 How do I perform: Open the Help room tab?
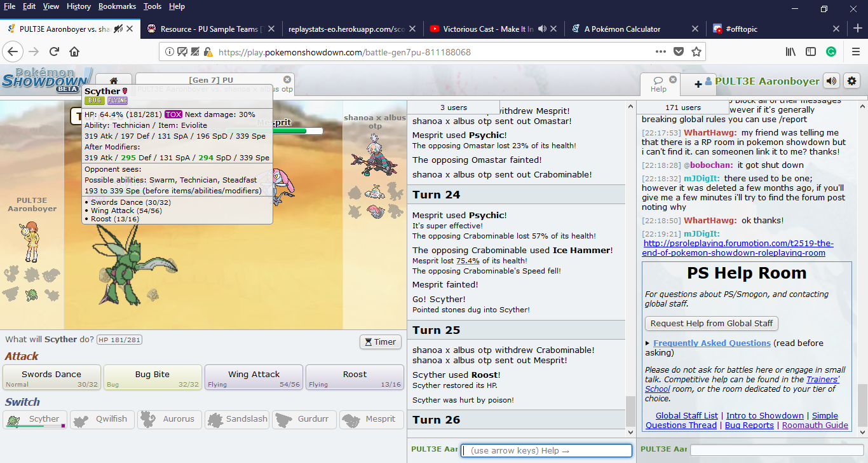pos(660,83)
